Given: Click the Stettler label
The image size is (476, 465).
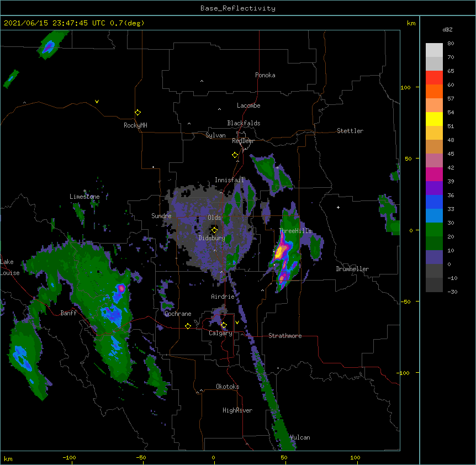Looking at the screenshot, I should pyautogui.click(x=350, y=131).
